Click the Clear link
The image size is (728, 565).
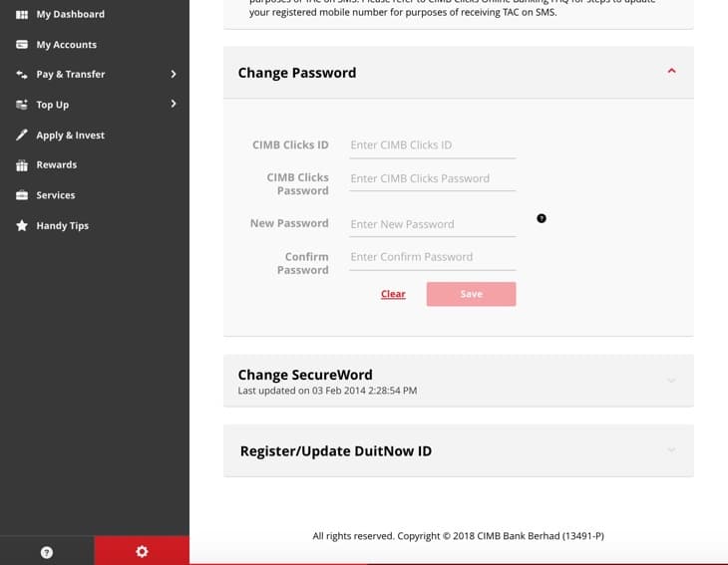393,294
